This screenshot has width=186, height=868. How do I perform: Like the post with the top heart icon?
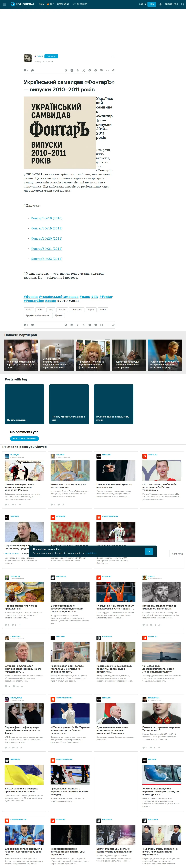tap(25, 70)
